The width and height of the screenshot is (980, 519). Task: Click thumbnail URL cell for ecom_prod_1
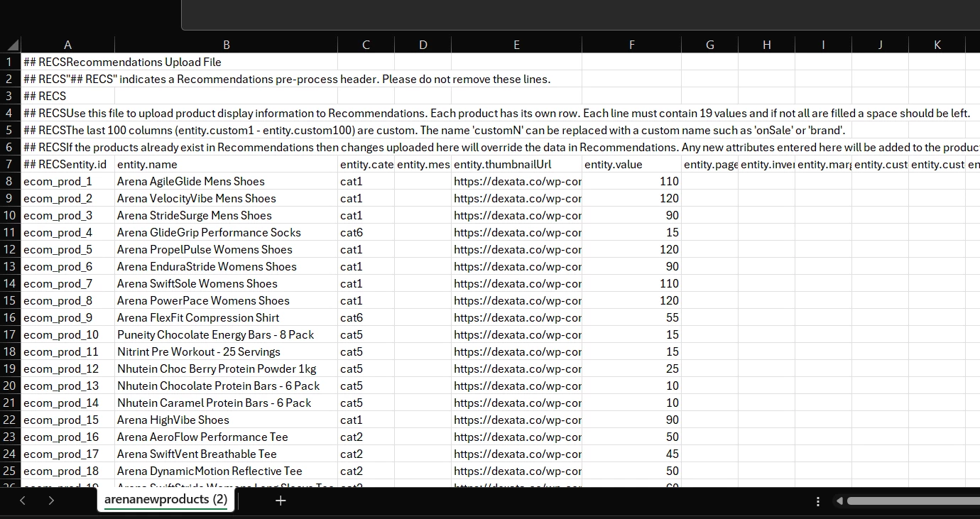tap(516, 181)
